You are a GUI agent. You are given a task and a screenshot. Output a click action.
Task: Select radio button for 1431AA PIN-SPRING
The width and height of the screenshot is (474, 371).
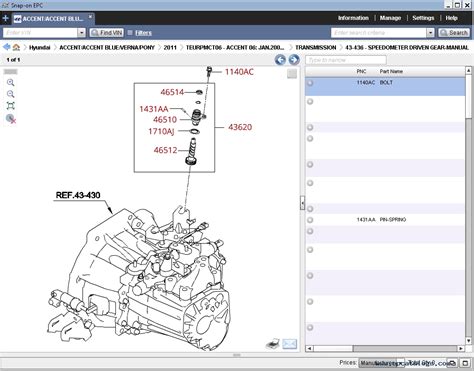point(310,220)
